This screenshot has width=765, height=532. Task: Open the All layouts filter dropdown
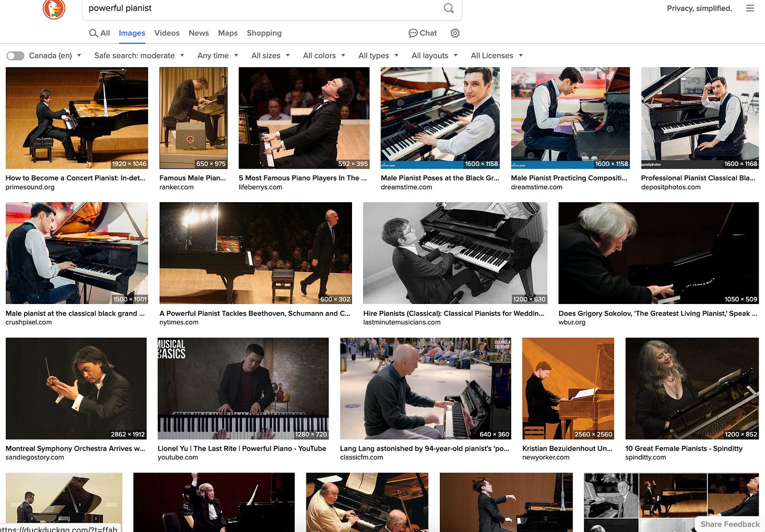pos(435,56)
